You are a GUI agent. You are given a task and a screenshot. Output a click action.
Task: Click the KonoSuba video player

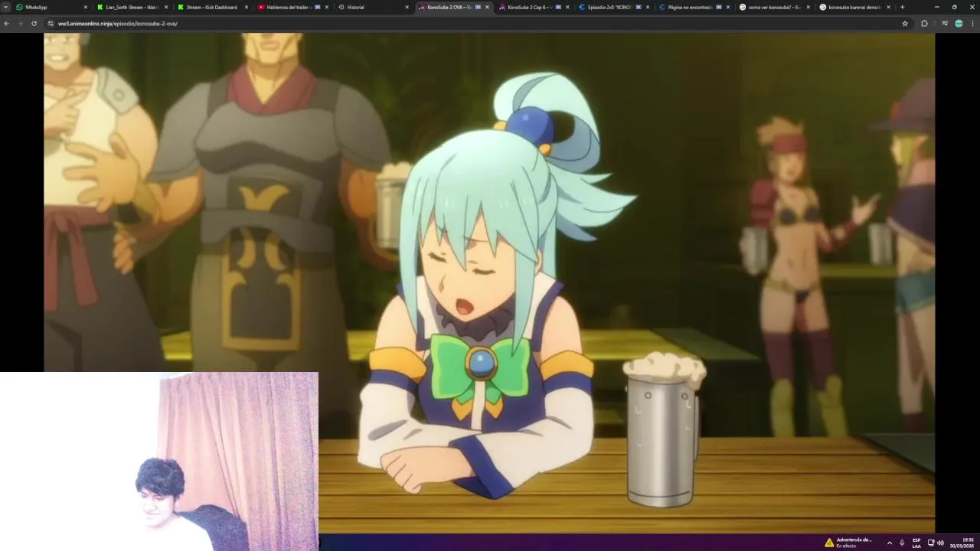pos(489,283)
